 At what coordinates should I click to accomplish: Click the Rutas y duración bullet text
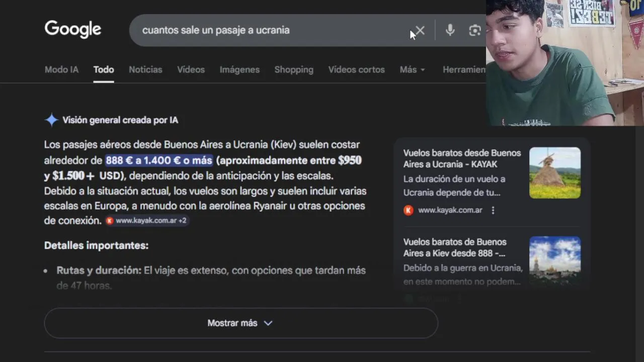tap(211, 278)
